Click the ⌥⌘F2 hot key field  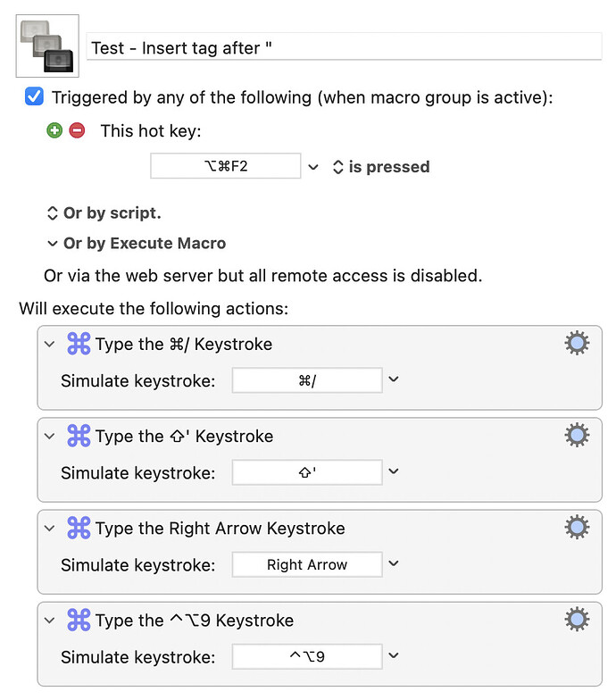tap(225, 166)
